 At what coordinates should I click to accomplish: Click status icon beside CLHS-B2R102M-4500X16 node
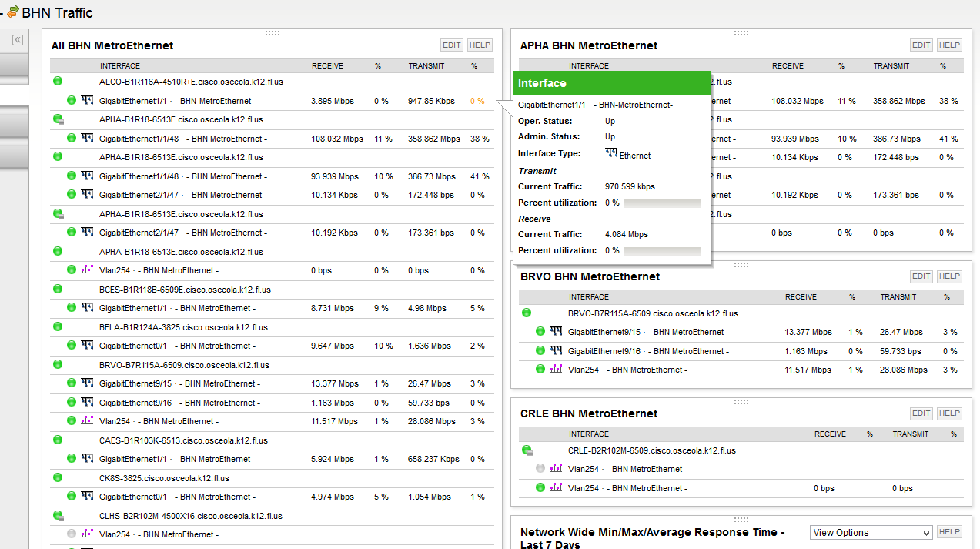[58, 516]
